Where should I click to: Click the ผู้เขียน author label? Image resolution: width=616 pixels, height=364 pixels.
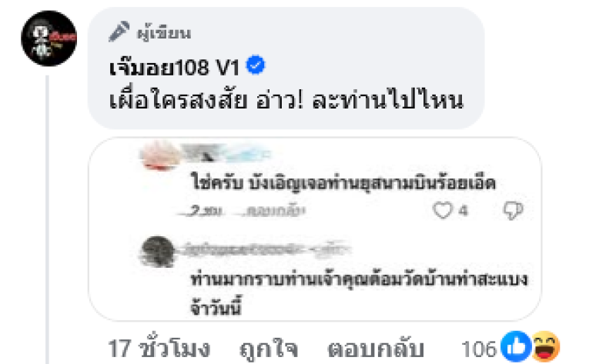[164, 32]
